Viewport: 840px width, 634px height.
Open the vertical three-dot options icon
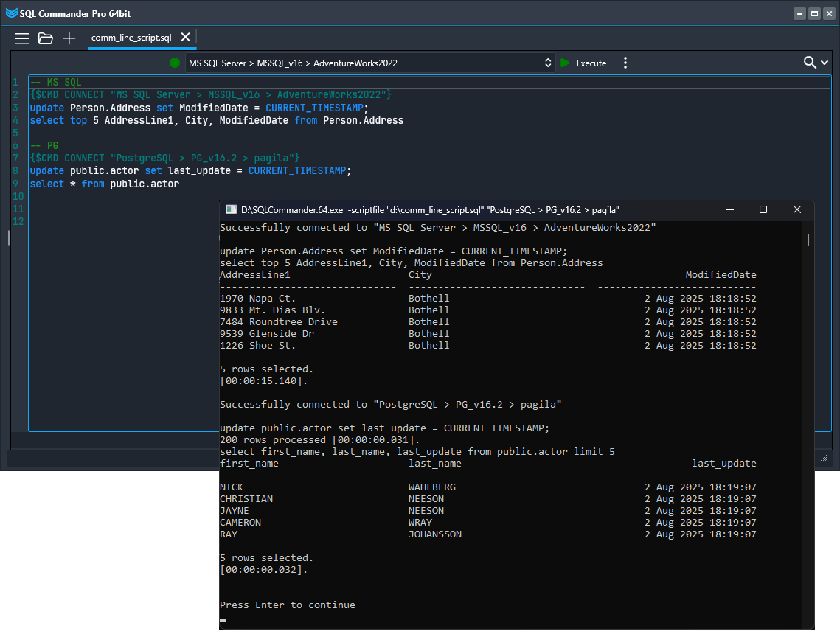(625, 63)
